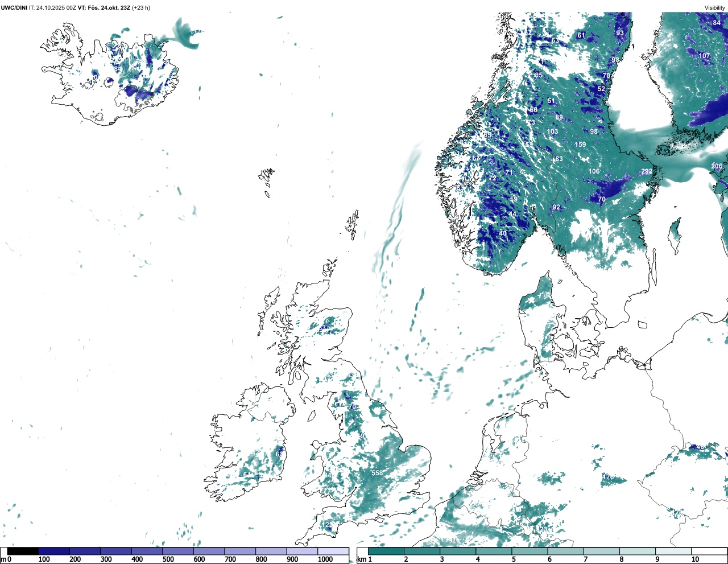Click the 7–8 km legend swatch
The height and width of the screenshot is (564, 728).
601,551
